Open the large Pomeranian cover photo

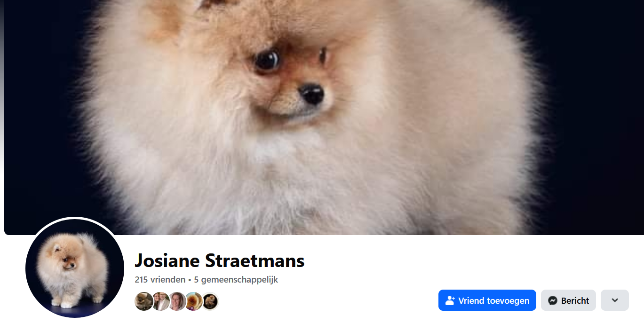point(324,118)
